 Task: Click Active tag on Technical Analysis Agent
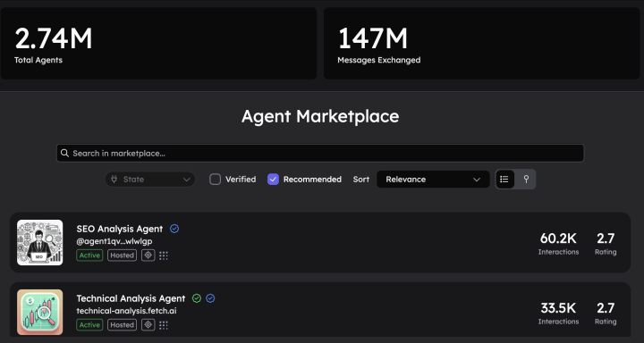click(x=89, y=325)
